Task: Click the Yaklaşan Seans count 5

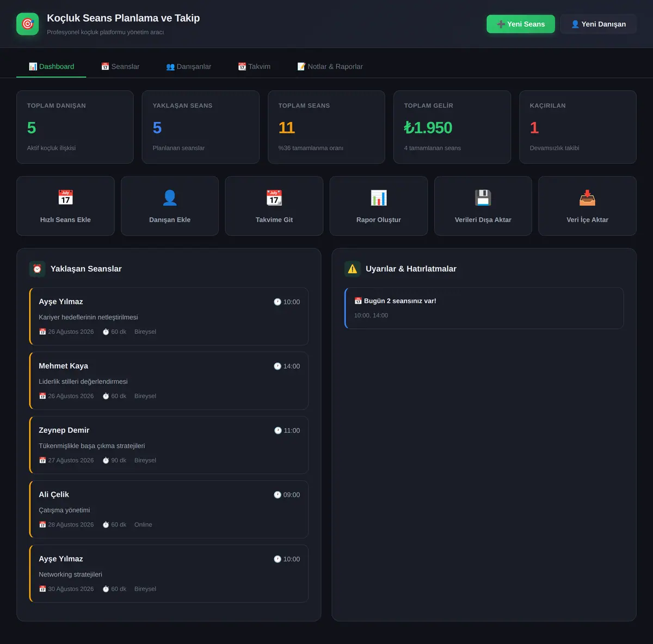Action: click(x=157, y=128)
